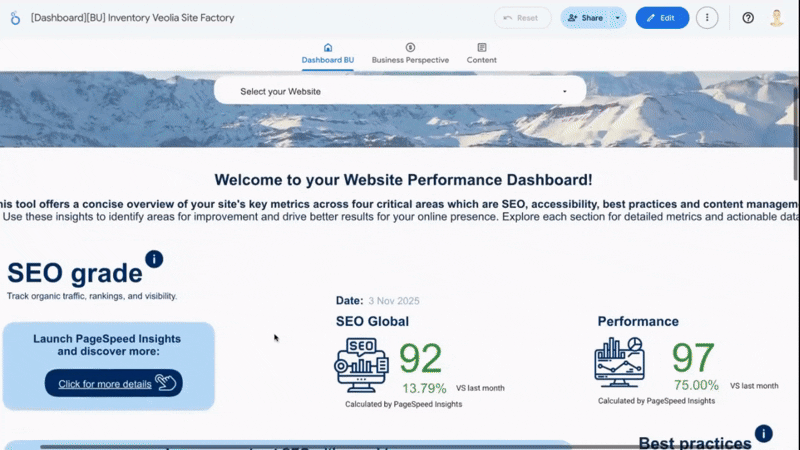800x450 pixels.
Task: Open the user account avatar
Action: pos(777,18)
